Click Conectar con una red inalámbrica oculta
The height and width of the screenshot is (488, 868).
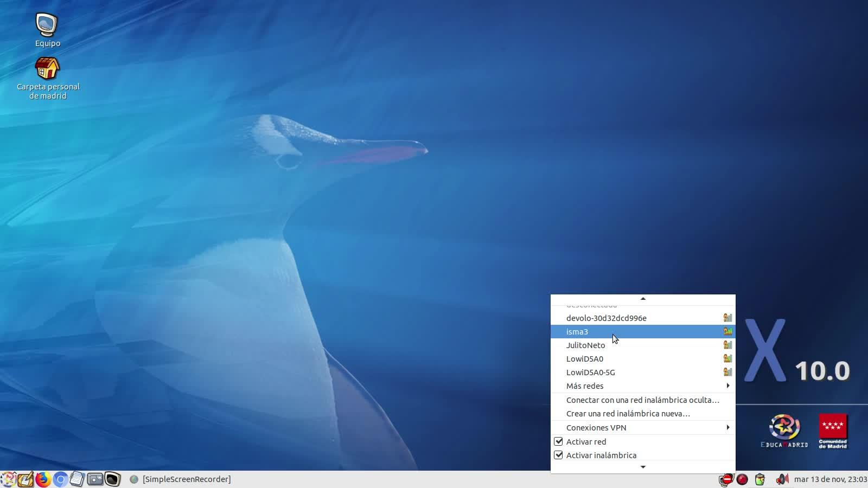[x=642, y=400]
